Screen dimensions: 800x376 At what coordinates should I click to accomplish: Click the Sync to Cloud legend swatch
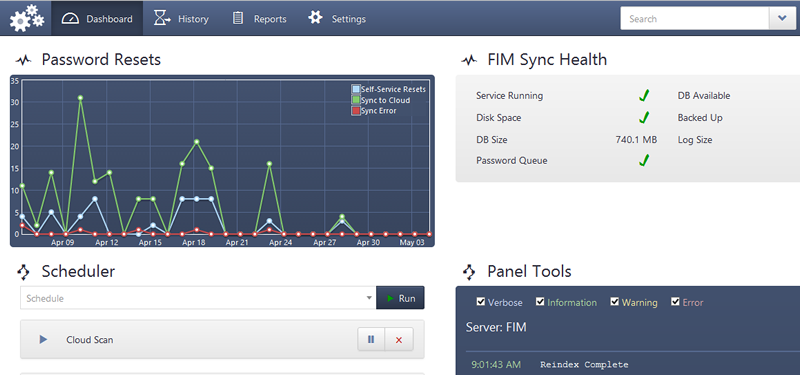click(356, 100)
